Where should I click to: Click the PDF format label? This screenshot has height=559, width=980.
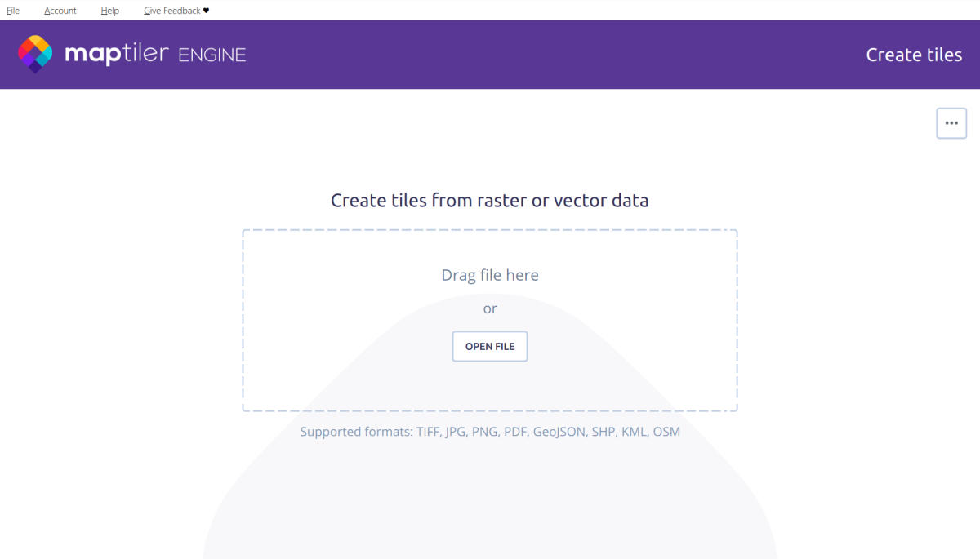coord(514,432)
